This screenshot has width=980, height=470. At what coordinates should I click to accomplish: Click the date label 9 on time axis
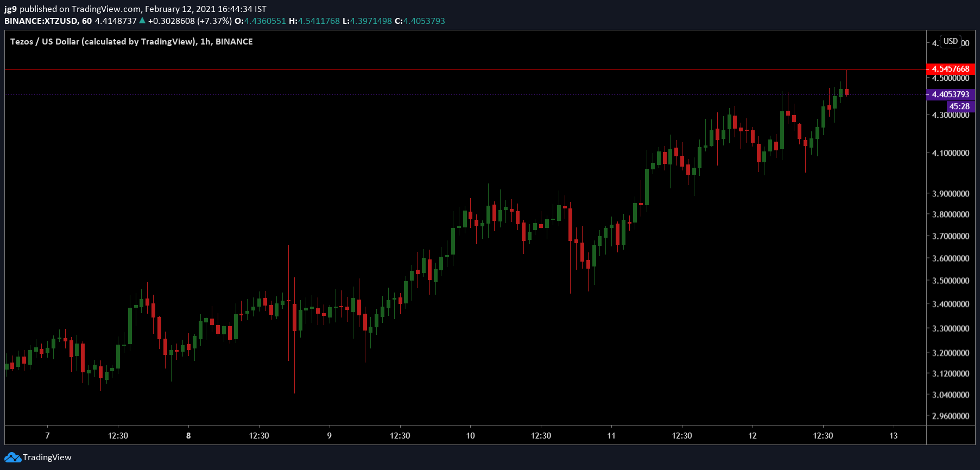pyautogui.click(x=330, y=436)
